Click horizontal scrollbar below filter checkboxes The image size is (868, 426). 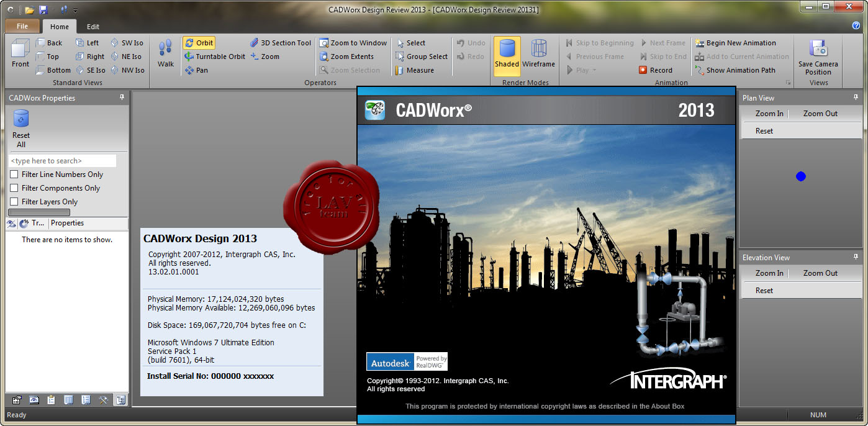pos(38,212)
